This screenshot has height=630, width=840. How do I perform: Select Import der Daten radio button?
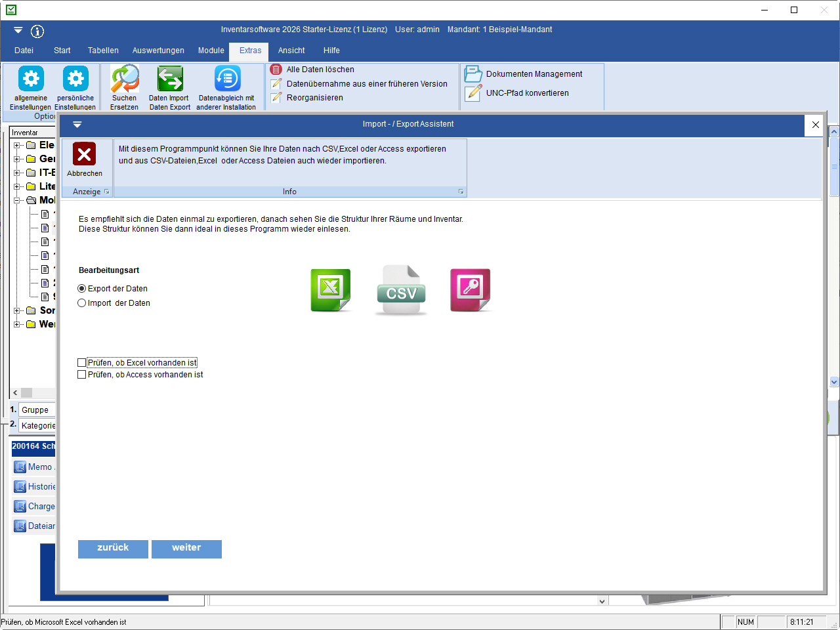coord(82,303)
